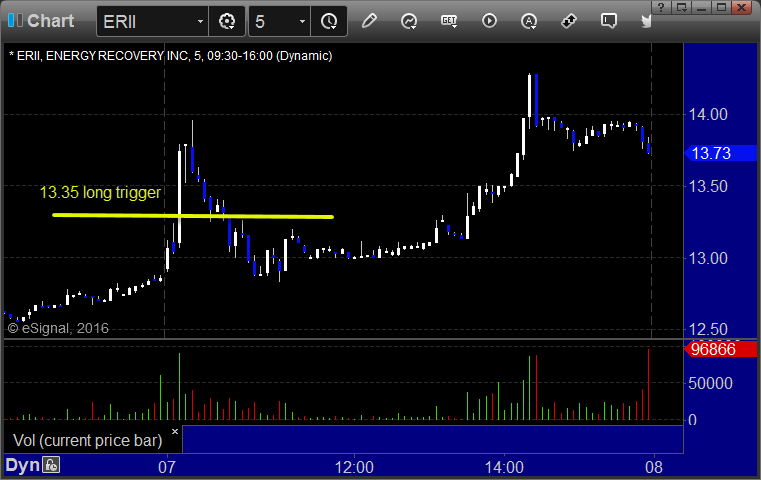The width and height of the screenshot is (761, 480).
Task: Open the time template clock icon
Action: pos(329,21)
